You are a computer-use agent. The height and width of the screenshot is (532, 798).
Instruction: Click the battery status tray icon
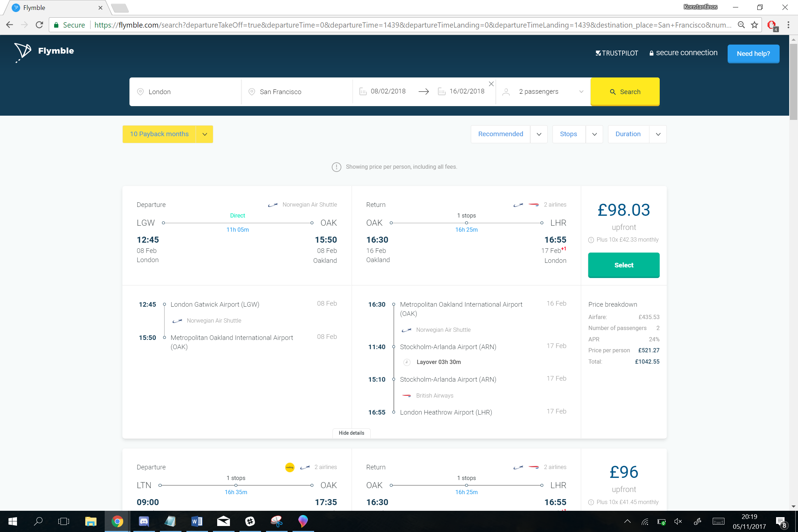(661, 521)
